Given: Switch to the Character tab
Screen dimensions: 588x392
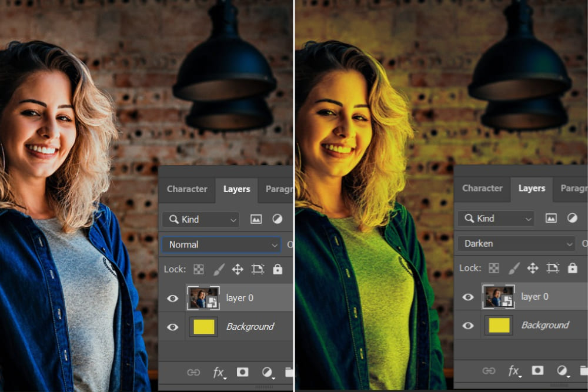Looking at the screenshot, I should coord(187,189).
